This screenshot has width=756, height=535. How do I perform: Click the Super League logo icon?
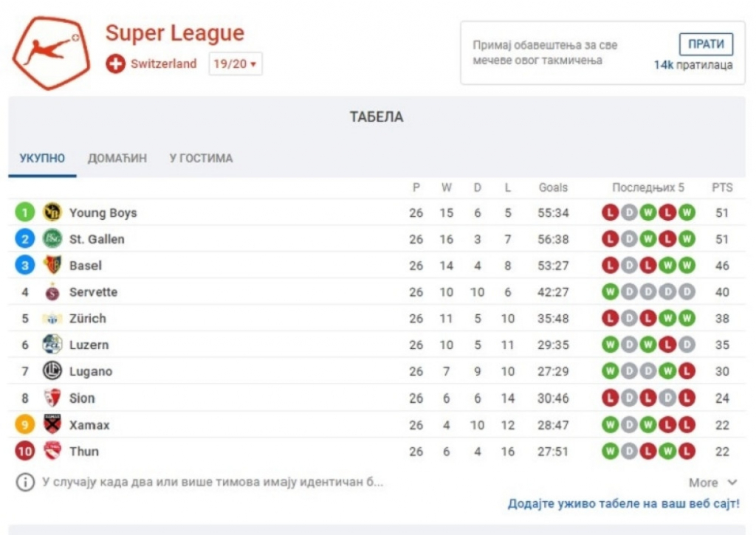pyautogui.click(x=50, y=52)
